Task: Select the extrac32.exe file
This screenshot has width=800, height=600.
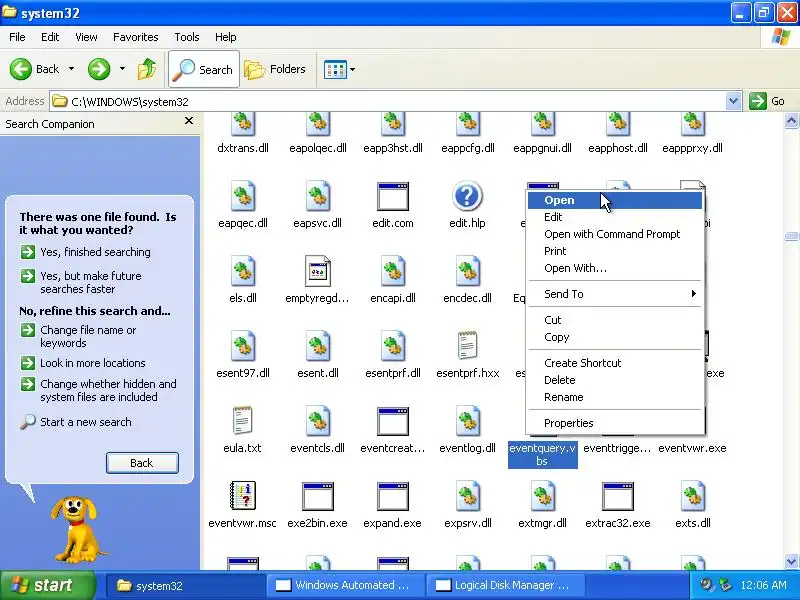Action: pyautogui.click(x=618, y=505)
